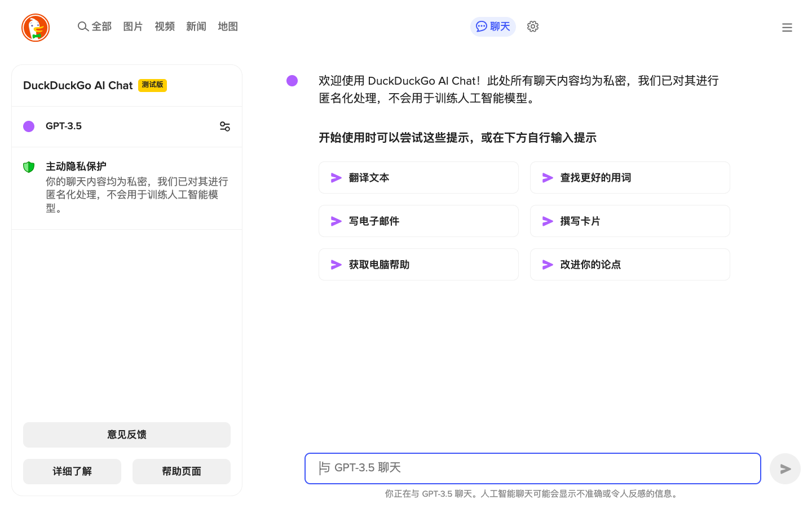
Task: Click the search magnifier icon
Action: coord(82,27)
